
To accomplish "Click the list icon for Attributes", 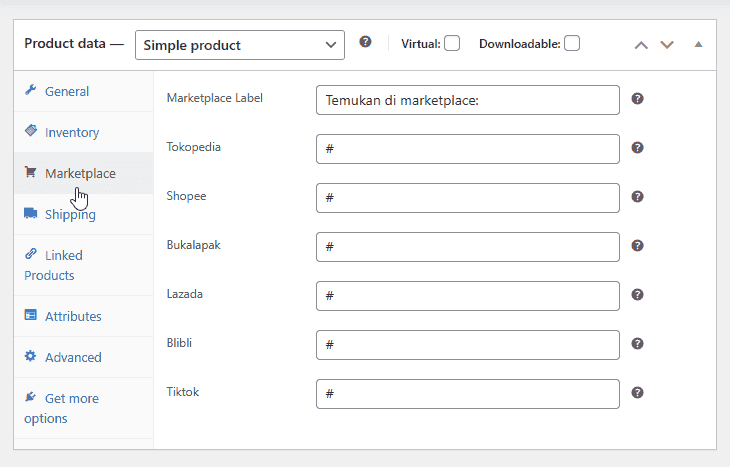I will 31,315.
